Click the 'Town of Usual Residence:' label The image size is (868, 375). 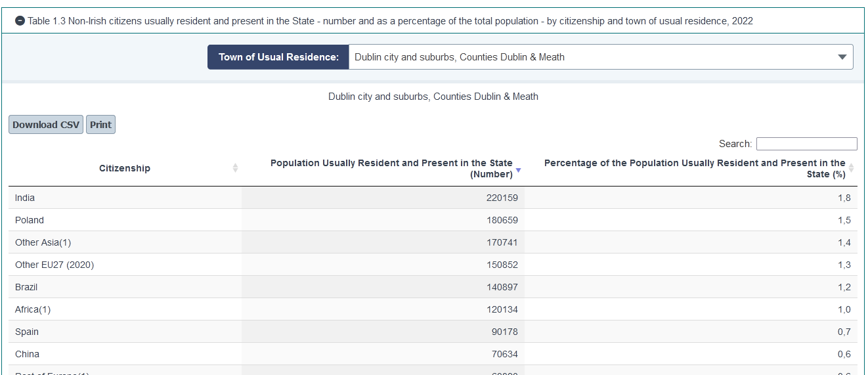[278, 57]
